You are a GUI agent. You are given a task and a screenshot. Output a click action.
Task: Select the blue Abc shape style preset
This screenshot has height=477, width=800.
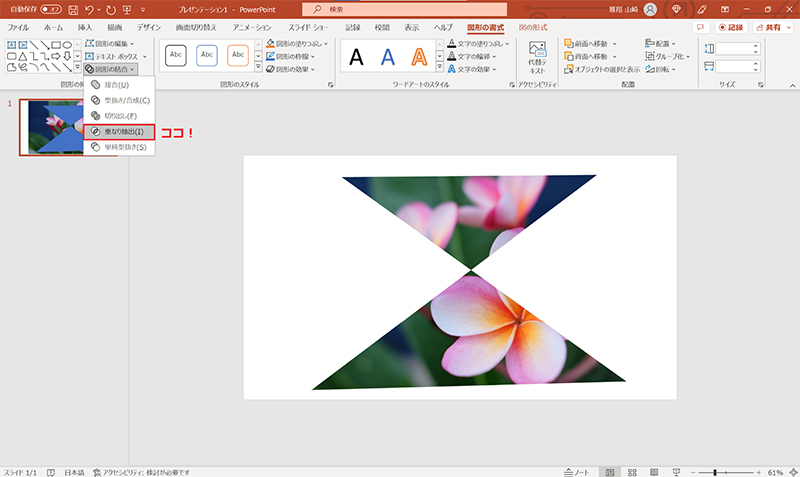(x=206, y=56)
